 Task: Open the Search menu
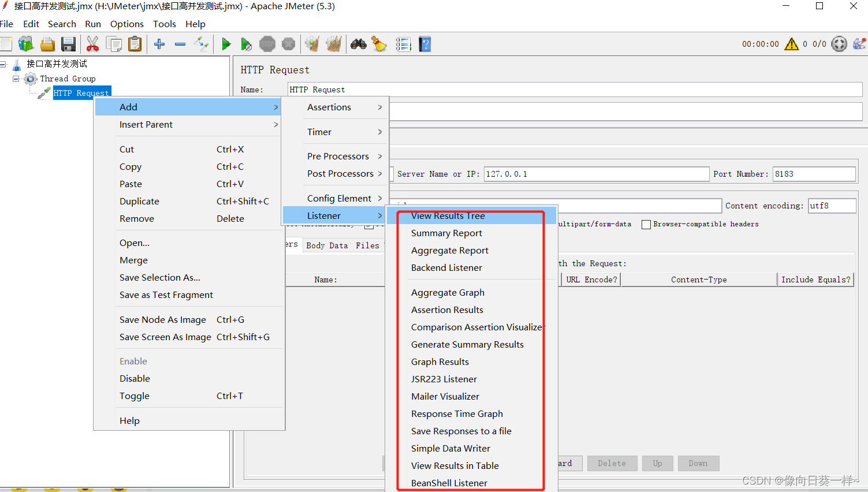click(x=62, y=24)
